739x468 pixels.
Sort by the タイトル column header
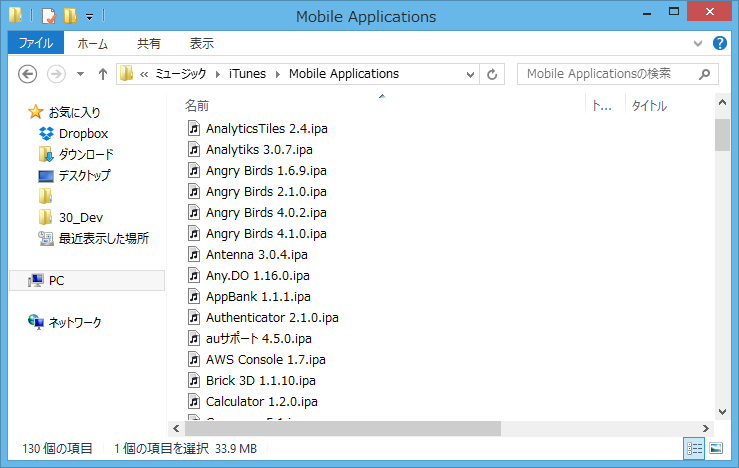(x=649, y=106)
